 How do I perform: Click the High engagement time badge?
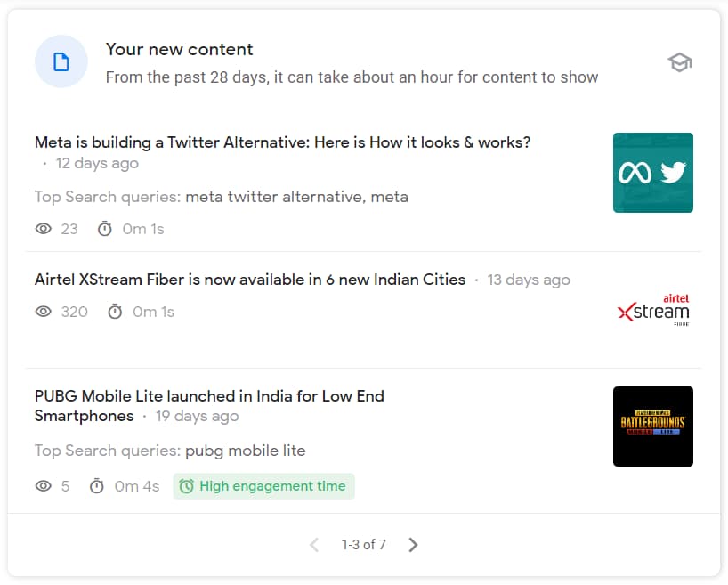click(263, 486)
